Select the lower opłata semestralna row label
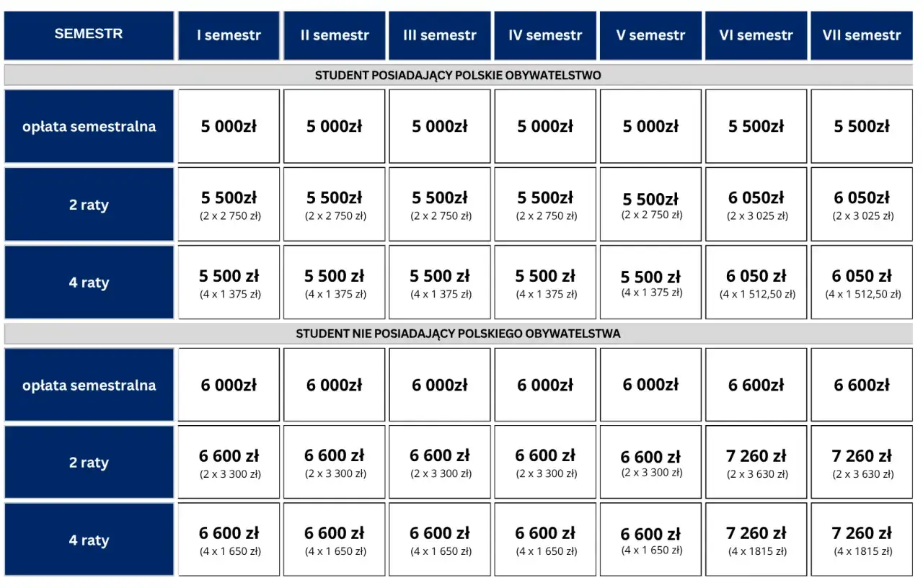This screenshot has height=588, width=923. click(x=89, y=385)
